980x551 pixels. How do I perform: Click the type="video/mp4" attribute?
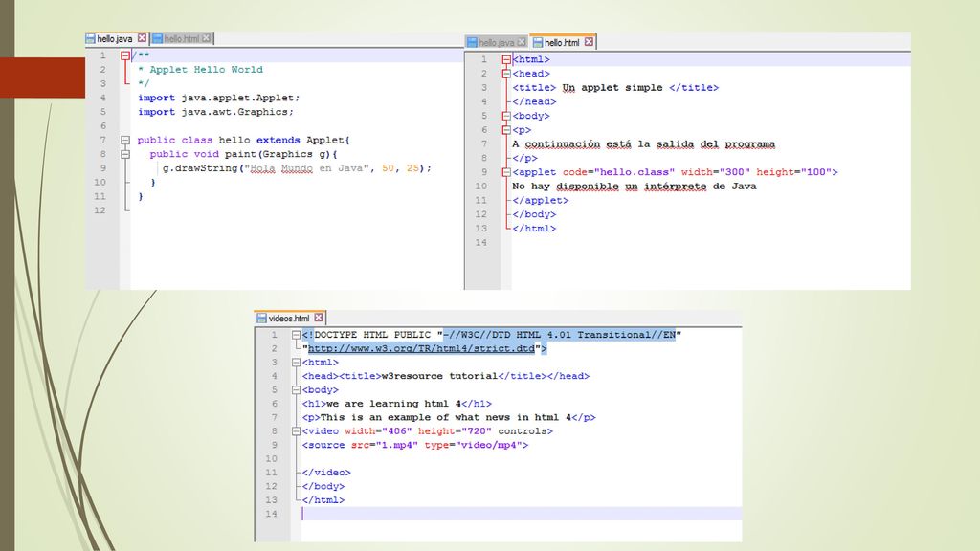point(473,445)
